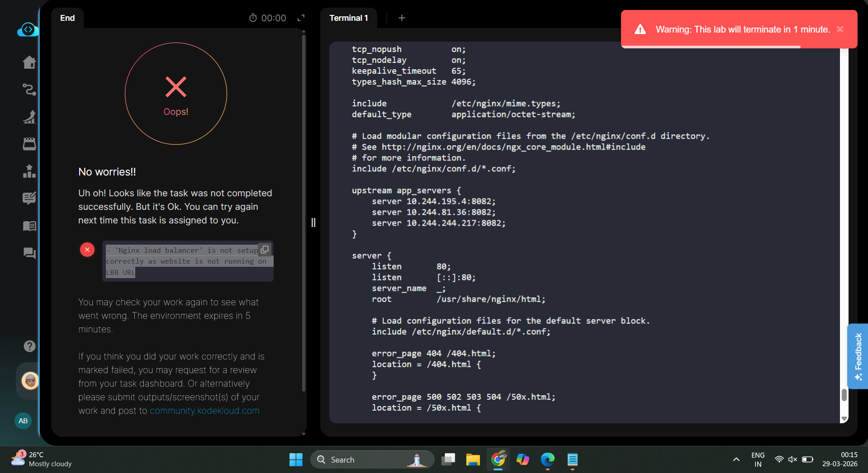The height and width of the screenshot is (473, 868).
Task: Open the open book docs icon
Action: click(x=29, y=226)
